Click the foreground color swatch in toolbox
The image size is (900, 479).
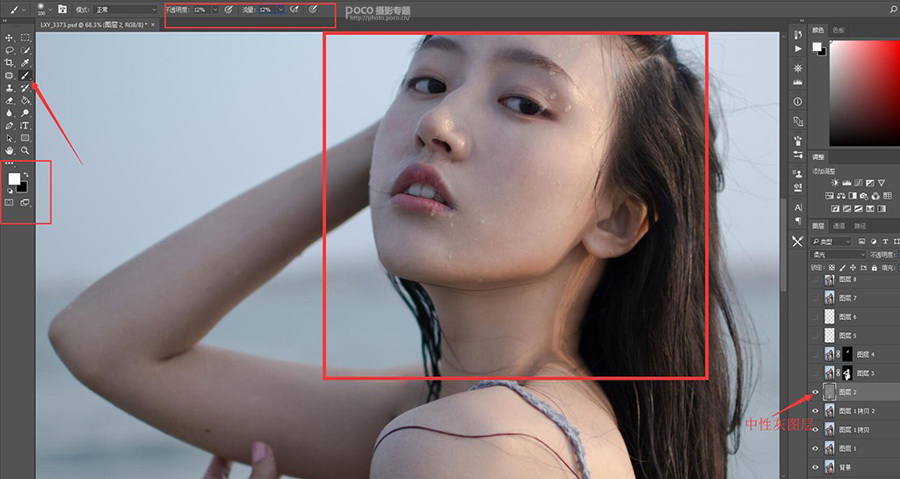click(14, 179)
